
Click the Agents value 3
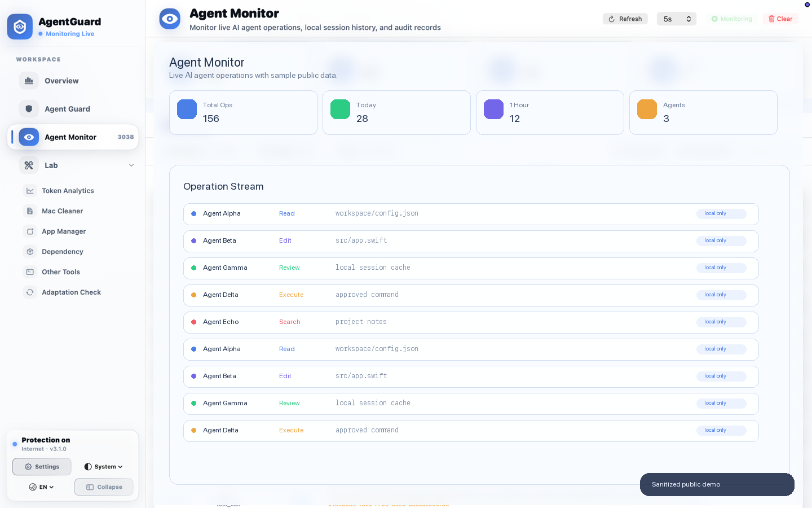point(667,119)
